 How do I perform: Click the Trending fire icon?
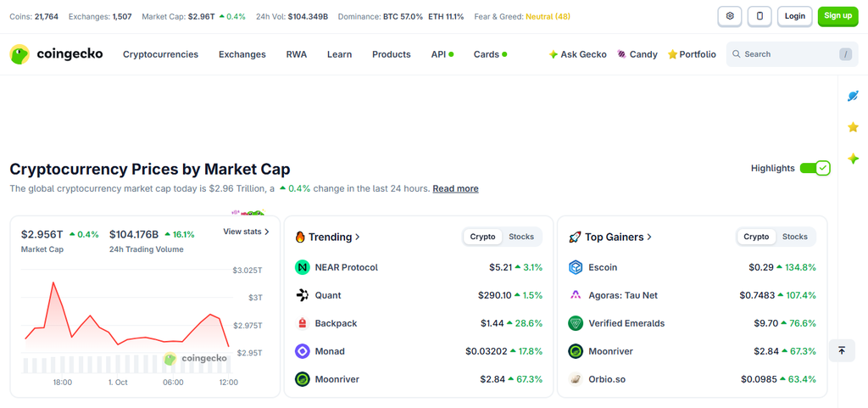300,237
